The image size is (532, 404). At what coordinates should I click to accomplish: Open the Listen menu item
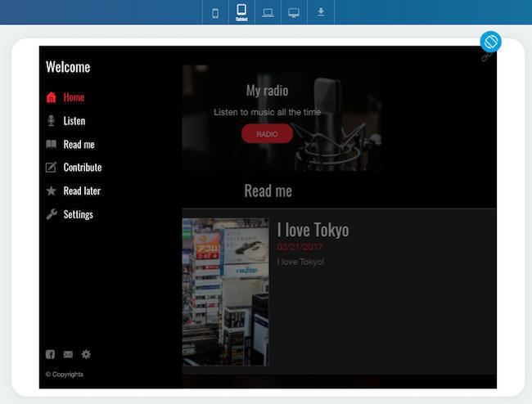(x=74, y=121)
